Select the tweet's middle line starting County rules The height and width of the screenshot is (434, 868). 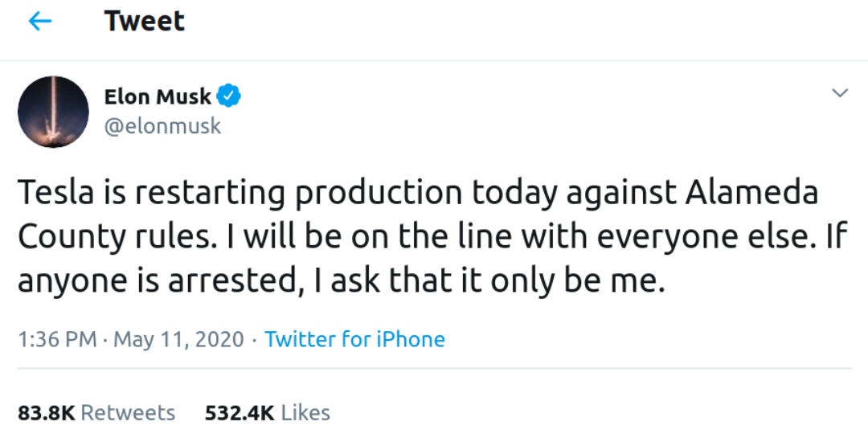434,237
